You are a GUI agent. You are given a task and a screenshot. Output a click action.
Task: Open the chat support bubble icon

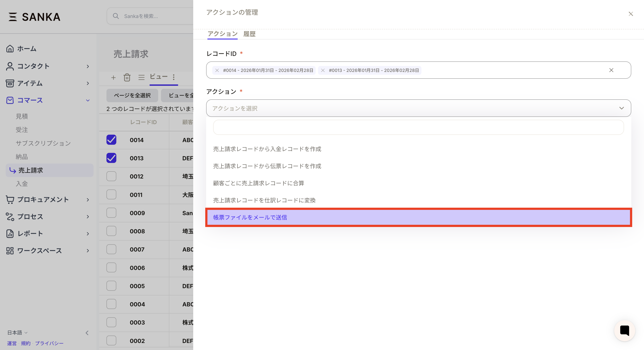[624, 330]
